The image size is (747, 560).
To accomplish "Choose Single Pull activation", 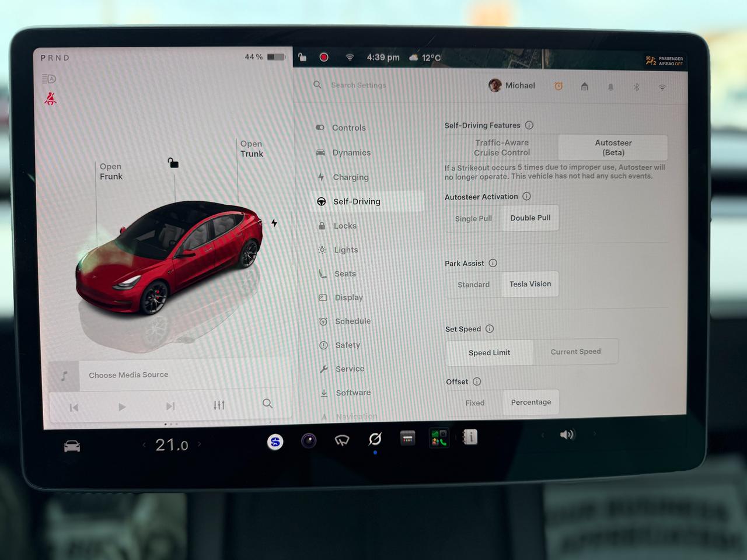I will pos(473,219).
